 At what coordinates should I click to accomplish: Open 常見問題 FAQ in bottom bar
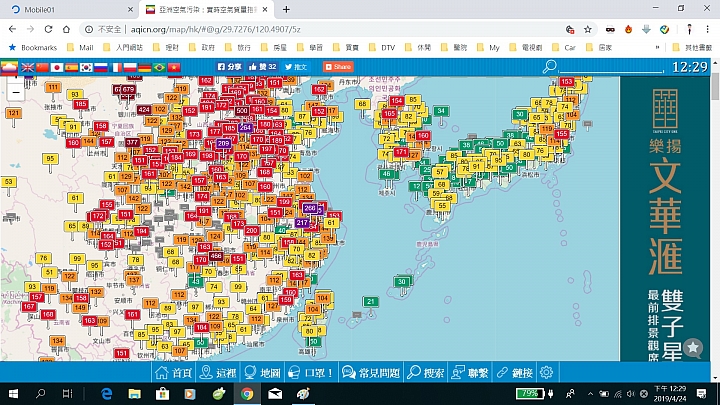point(371,372)
